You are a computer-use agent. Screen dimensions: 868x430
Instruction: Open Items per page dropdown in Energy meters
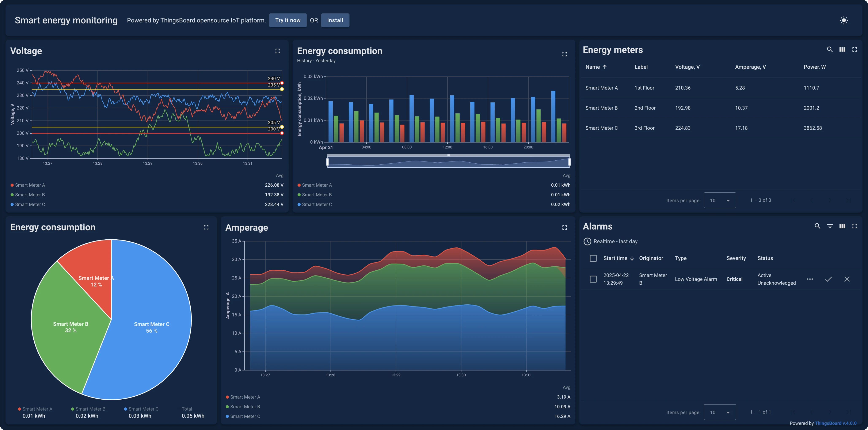click(x=720, y=200)
